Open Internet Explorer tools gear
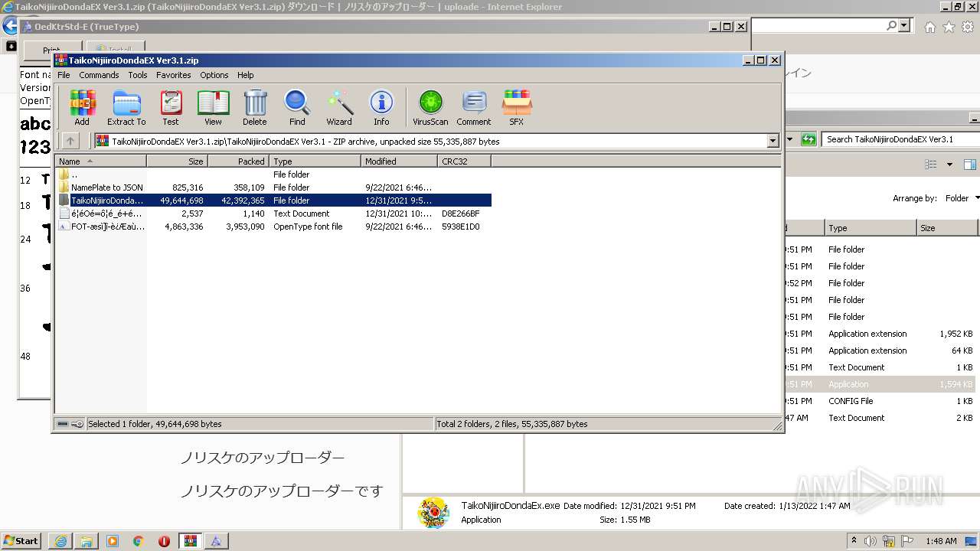Screen dimensions: 980x551 (x=968, y=27)
